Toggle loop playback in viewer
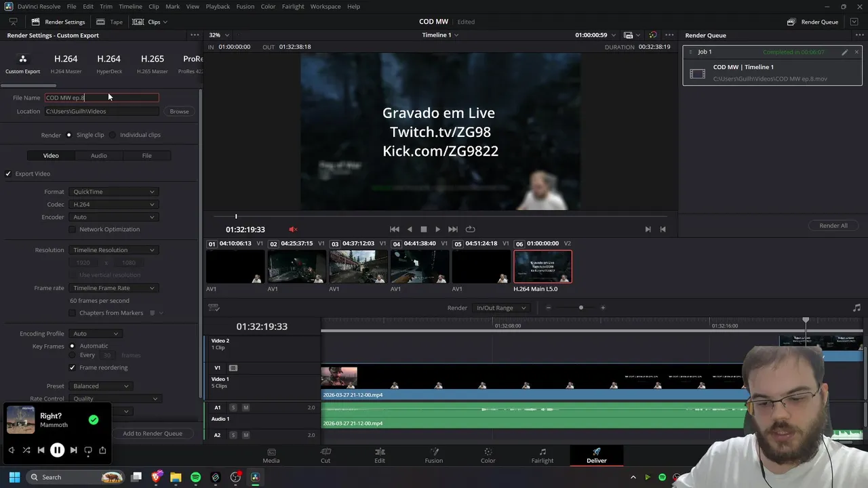 [x=470, y=229]
